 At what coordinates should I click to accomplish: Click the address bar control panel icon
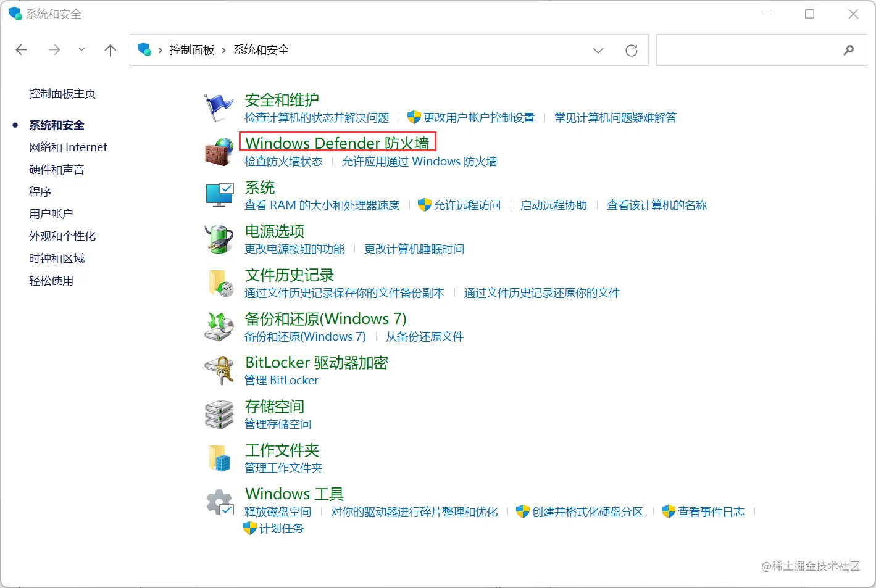144,49
